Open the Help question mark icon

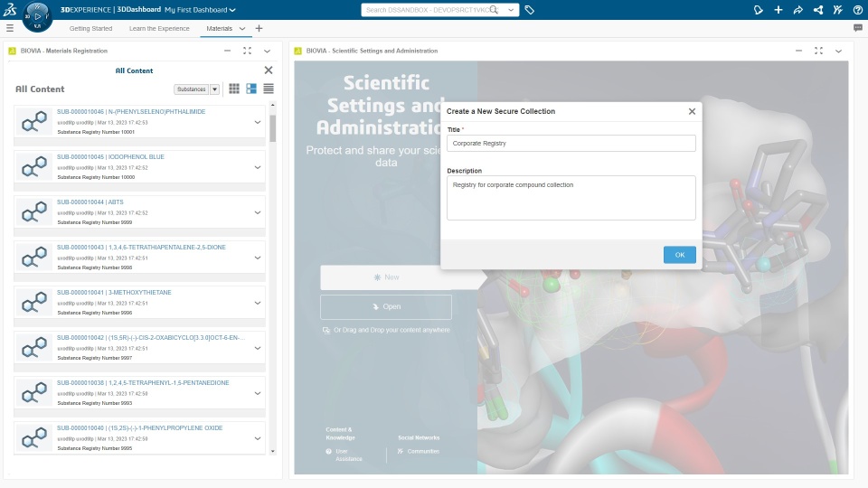857,10
